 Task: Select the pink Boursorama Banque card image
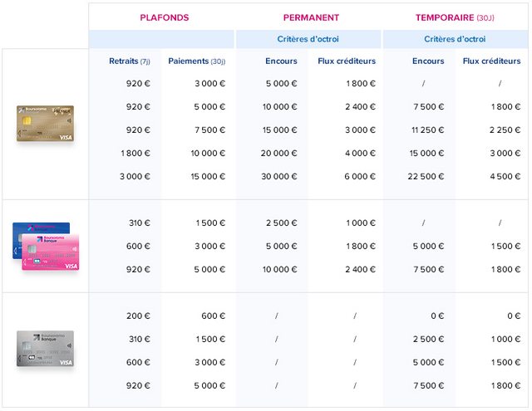click(x=52, y=253)
